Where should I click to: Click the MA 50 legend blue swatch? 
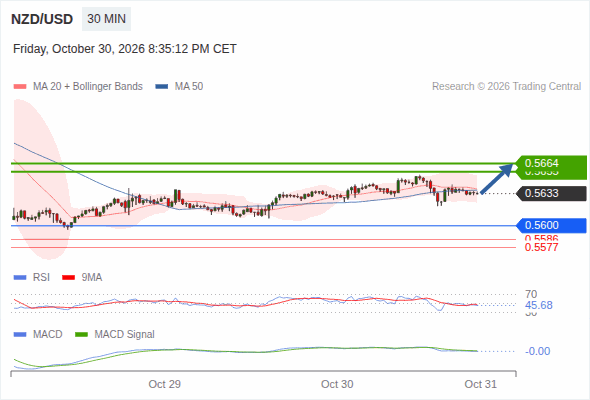click(x=161, y=87)
